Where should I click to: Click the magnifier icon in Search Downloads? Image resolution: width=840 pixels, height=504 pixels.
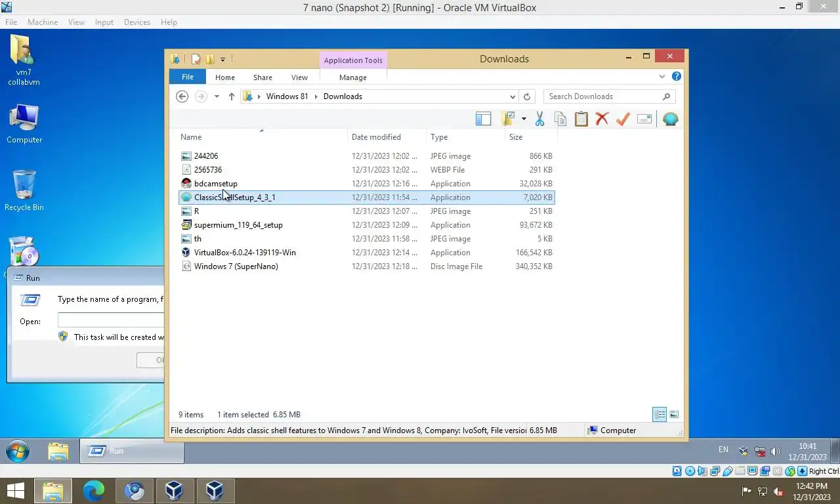click(666, 96)
